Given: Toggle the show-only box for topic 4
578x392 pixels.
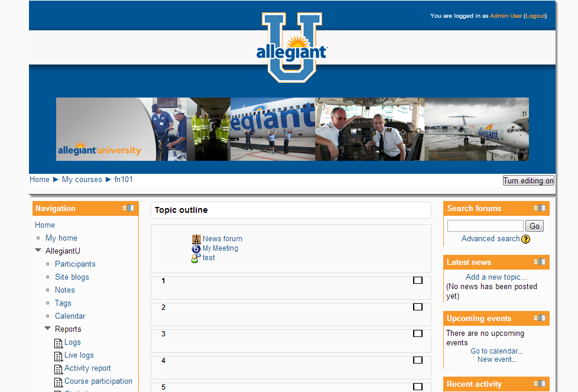Looking at the screenshot, I should 418,360.
